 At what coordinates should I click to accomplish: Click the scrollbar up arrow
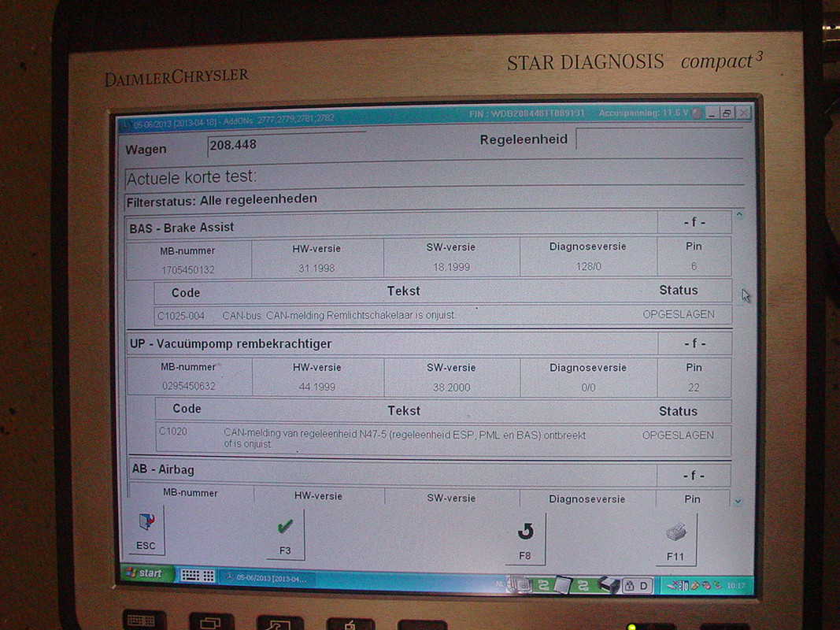click(739, 215)
